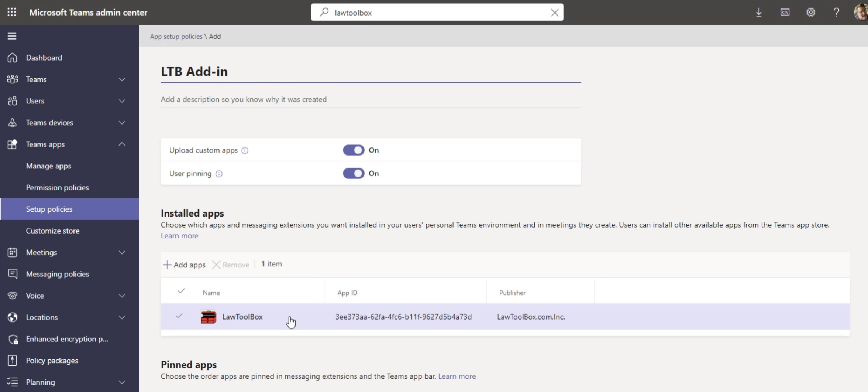Screen dimensions: 868x392
Task: Uncheck the LawToolBox row checkmark
Action: tap(179, 316)
